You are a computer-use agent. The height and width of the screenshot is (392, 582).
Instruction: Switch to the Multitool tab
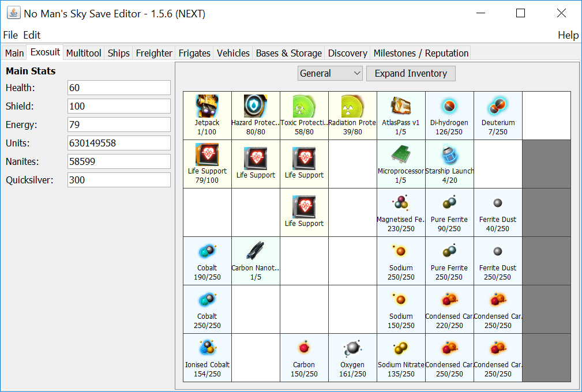pyautogui.click(x=84, y=53)
